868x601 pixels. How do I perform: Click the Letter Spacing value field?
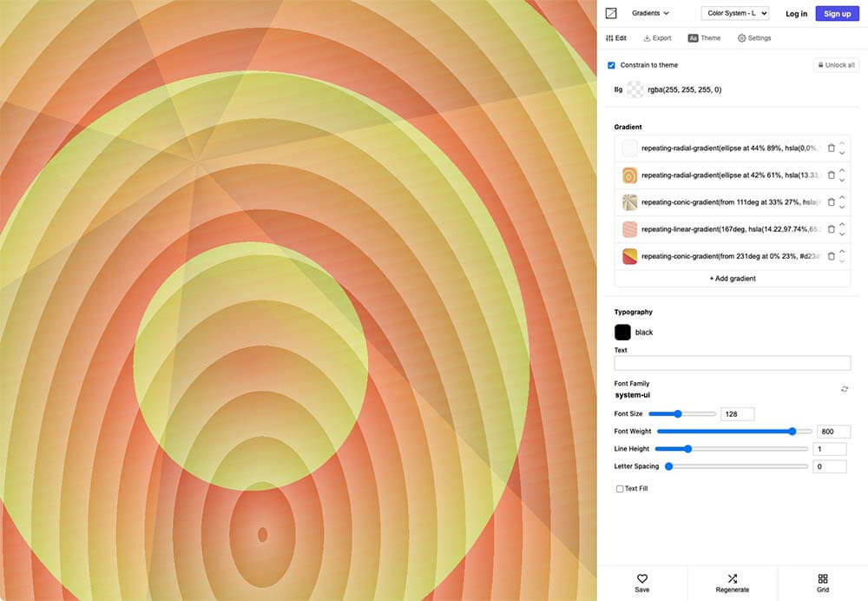pos(829,467)
